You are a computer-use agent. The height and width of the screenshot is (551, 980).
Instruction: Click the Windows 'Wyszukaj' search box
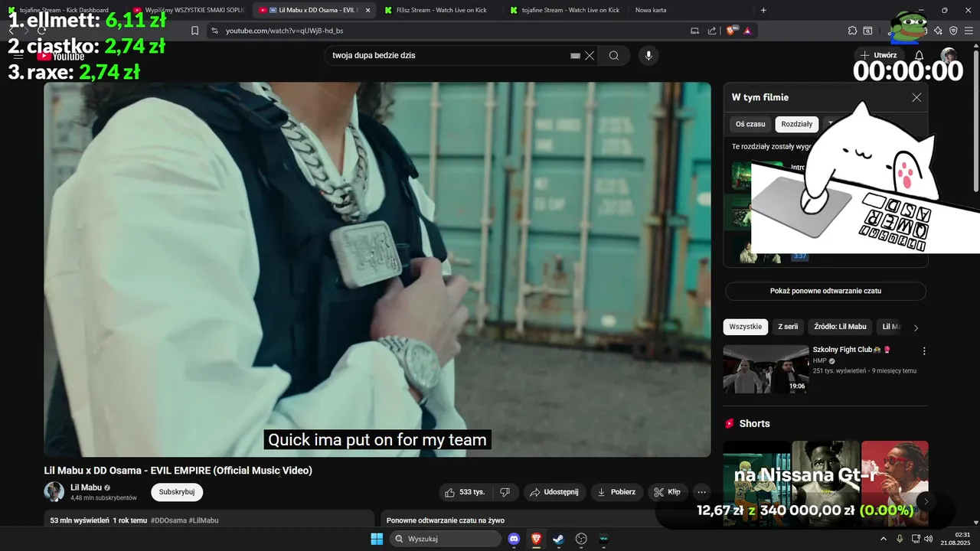tap(446, 539)
